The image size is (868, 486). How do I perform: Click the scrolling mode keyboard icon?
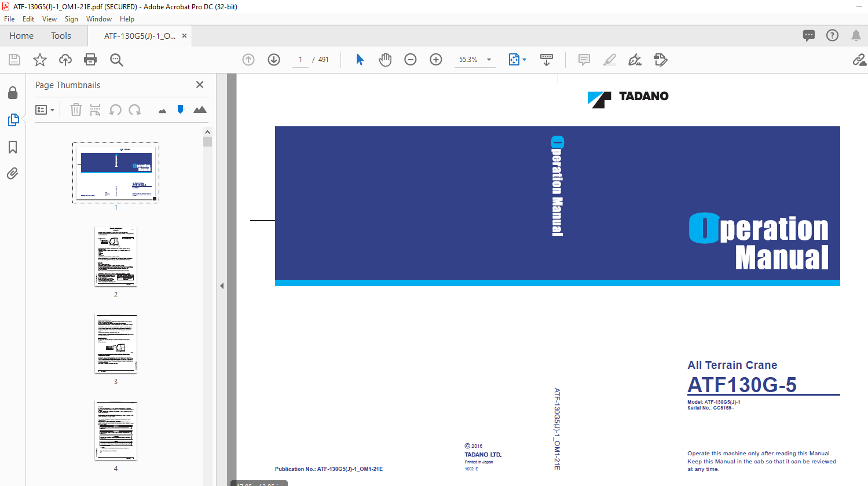point(547,60)
